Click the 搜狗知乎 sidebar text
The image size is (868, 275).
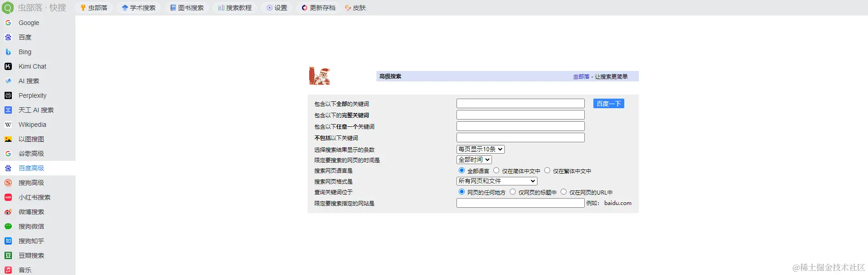pos(31,241)
